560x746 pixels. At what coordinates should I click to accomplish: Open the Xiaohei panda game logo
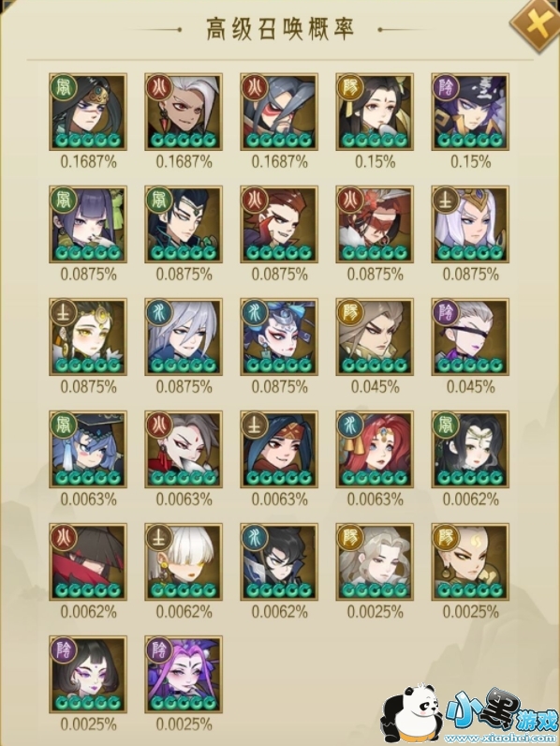tap(471, 715)
